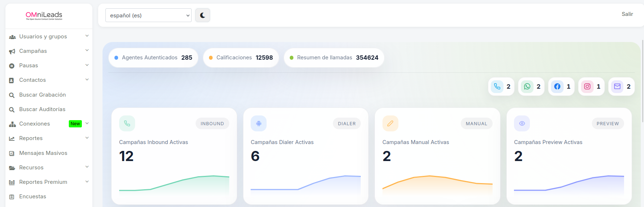Click the green dot before Resumen de llamadas
Viewport: 644px width, 207px height.
point(292,58)
